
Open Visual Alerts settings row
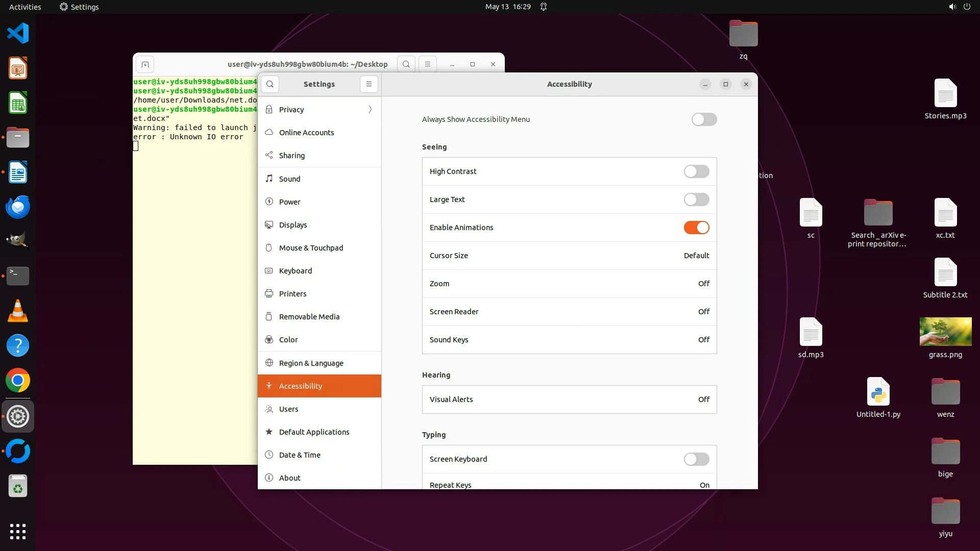pyautogui.click(x=569, y=399)
